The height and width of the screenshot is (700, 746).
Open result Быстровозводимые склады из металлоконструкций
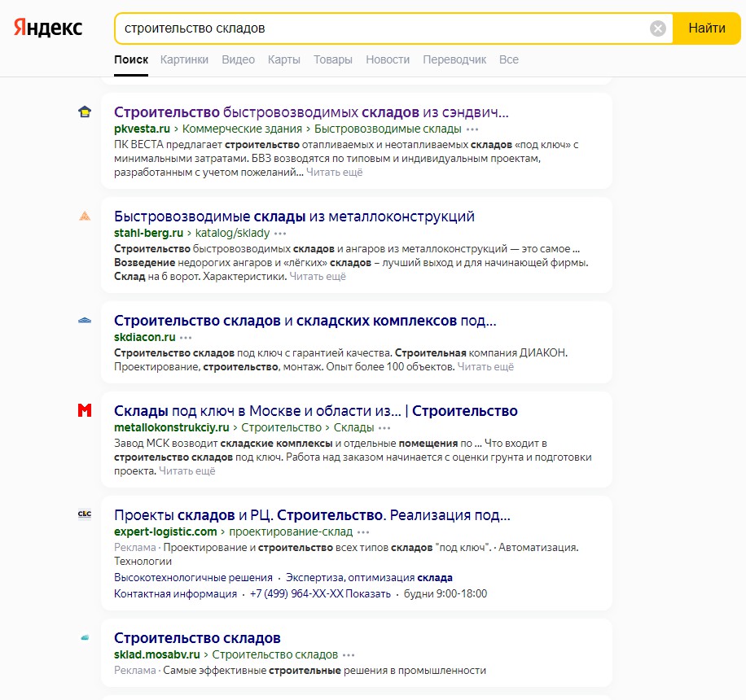click(x=294, y=217)
